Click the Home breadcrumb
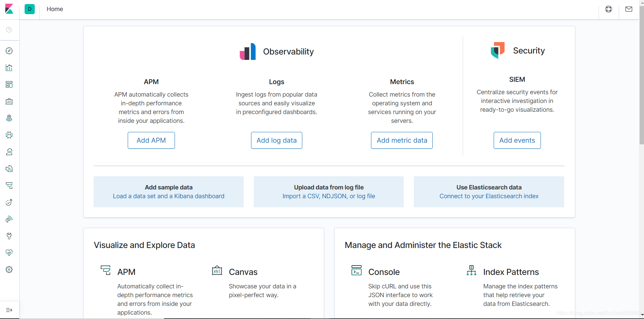644x319 pixels. pos(55,9)
